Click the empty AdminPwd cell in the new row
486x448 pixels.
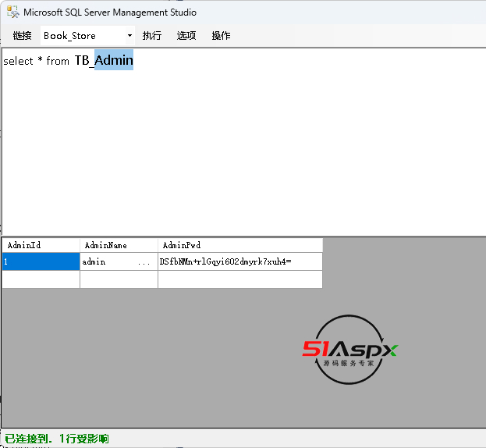click(240, 279)
